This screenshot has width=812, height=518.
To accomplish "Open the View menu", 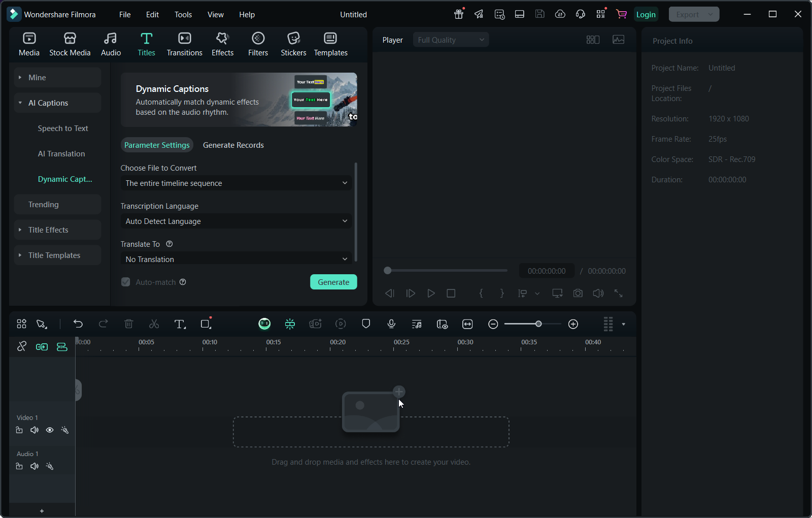I will click(215, 15).
